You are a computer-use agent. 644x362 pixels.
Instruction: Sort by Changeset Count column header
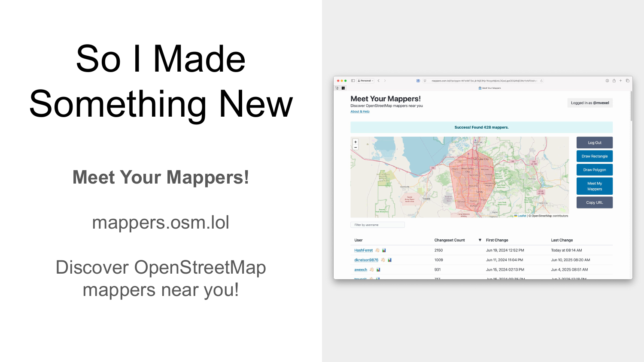tap(450, 240)
